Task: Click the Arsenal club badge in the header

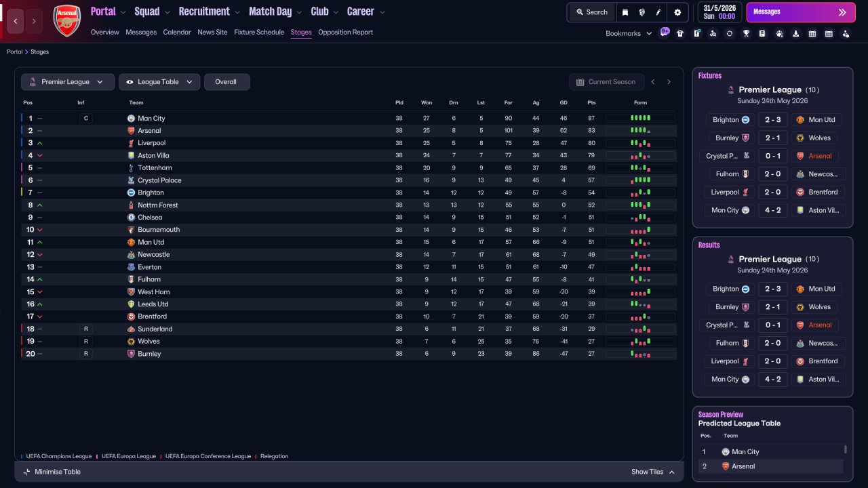Action: (67, 21)
